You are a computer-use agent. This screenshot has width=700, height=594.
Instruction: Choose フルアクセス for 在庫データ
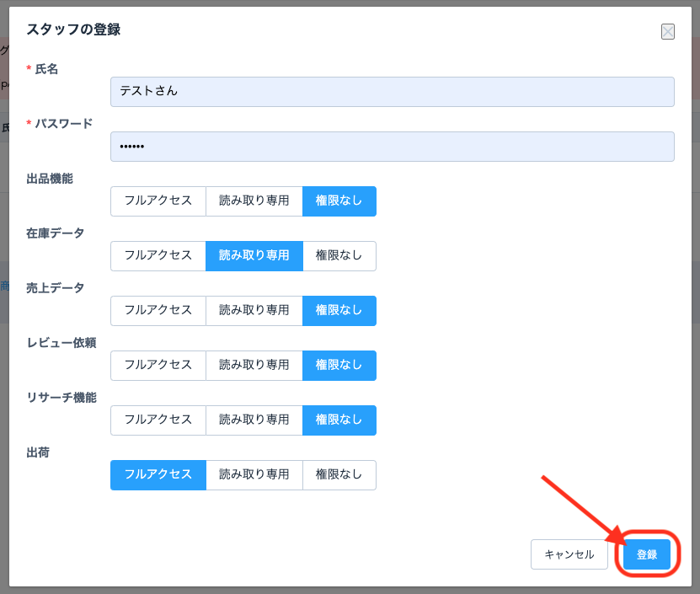click(x=158, y=256)
